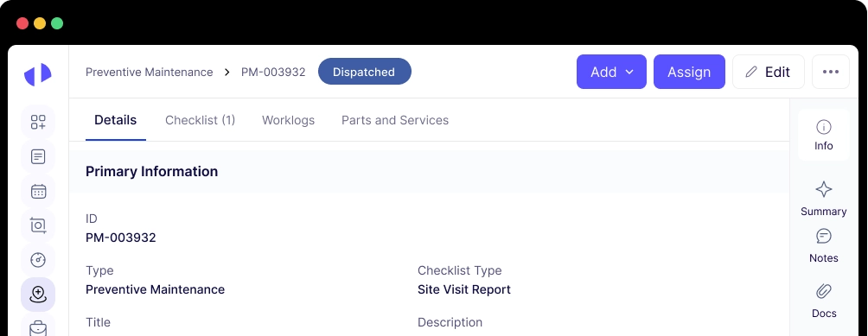Viewport: 868px width, 336px height.
Task: Click the Edit button
Action: 769,72
